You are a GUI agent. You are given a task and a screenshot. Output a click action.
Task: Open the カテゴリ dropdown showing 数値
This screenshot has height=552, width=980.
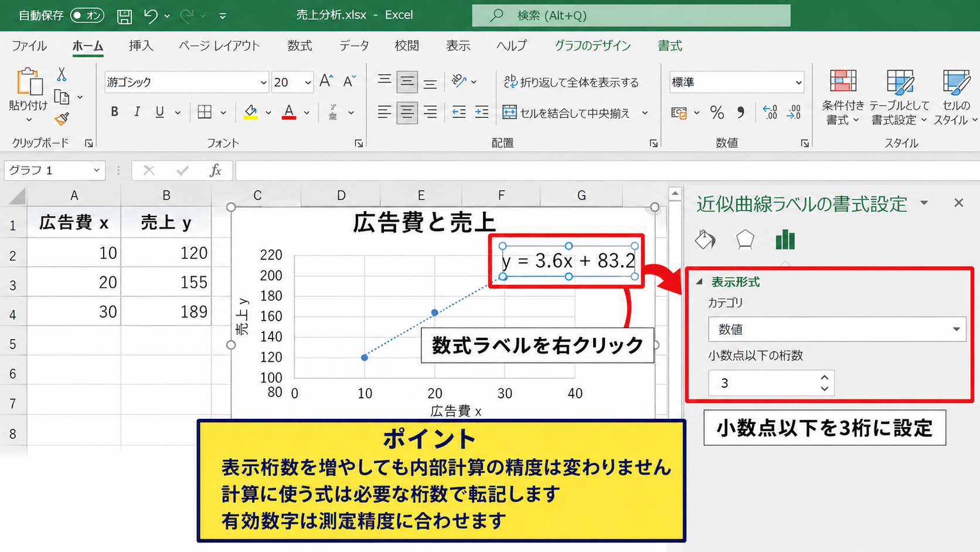pos(837,329)
